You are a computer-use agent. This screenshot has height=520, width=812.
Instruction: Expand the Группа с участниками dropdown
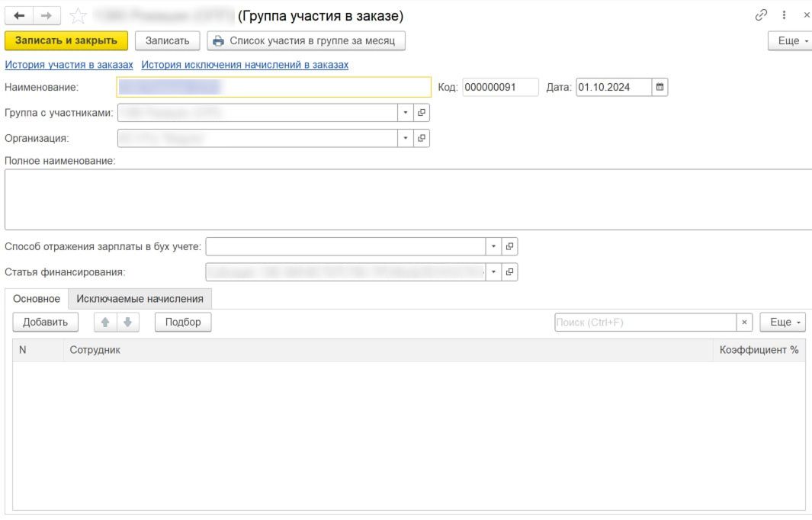click(405, 113)
